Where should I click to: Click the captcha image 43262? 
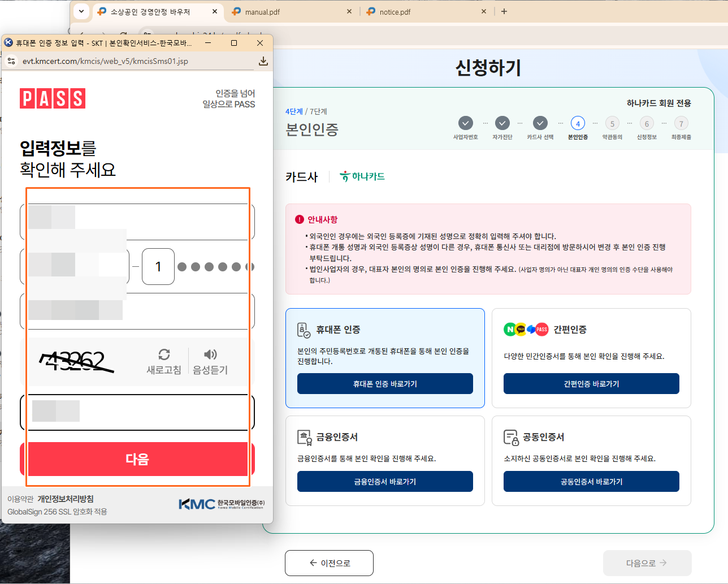tap(76, 361)
